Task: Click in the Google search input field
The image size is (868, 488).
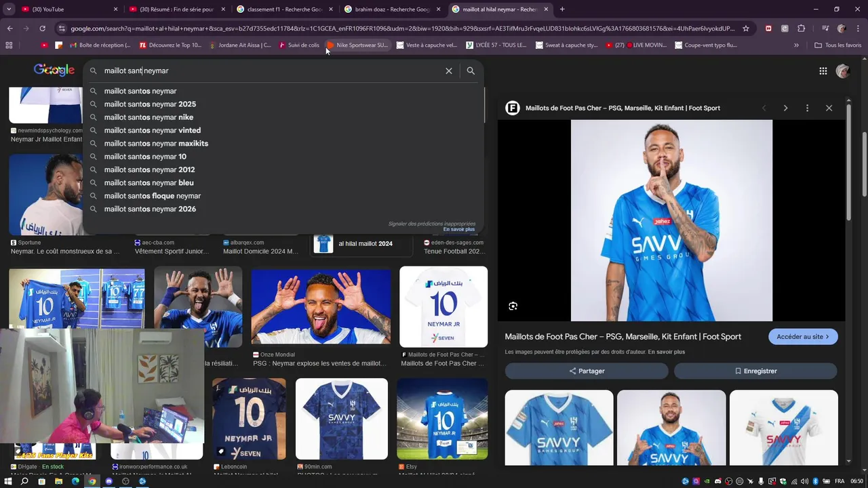Action: click(x=271, y=70)
